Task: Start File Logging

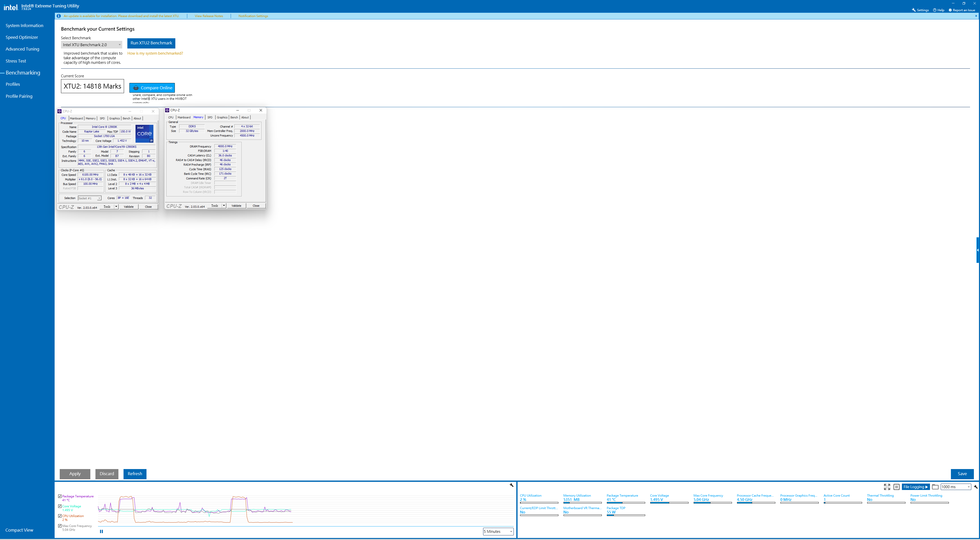Action: [915, 487]
